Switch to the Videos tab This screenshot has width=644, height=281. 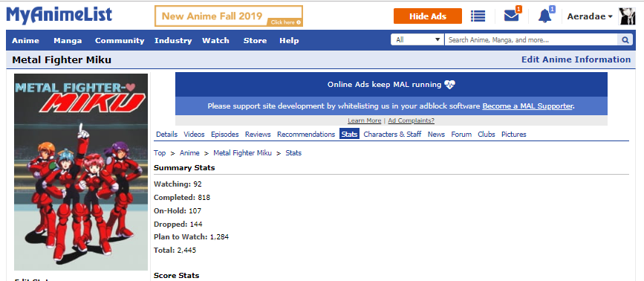point(194,135)
